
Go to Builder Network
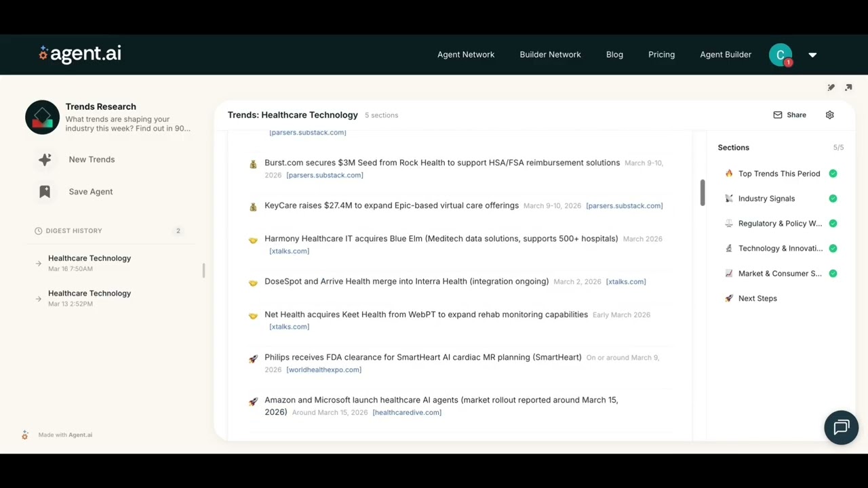pyautogui.click(x=550, y=54)
